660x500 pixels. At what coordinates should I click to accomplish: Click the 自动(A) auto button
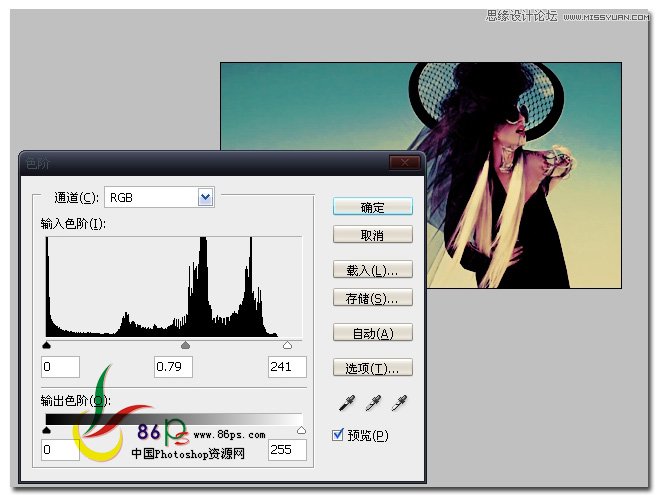(x=373, y=333)
